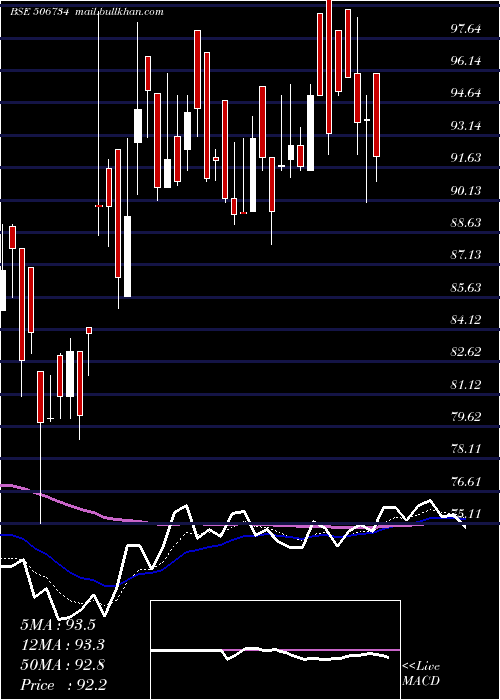Click the small red candle at 84.12 level
500x700 pixels.
coord(89,330)
